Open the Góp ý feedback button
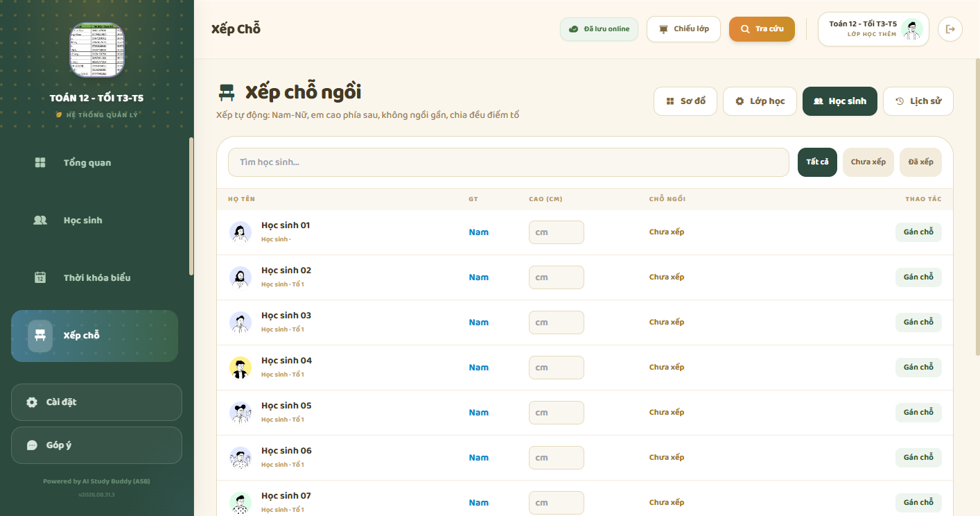The height and width of the screenshot is (516, 980). (x=96, y=445)
